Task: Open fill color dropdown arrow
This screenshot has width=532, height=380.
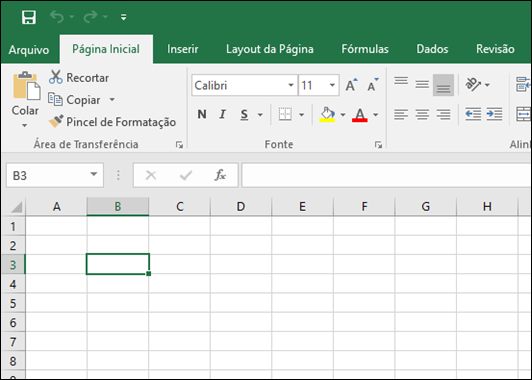Action: click(x=343, y=115)
